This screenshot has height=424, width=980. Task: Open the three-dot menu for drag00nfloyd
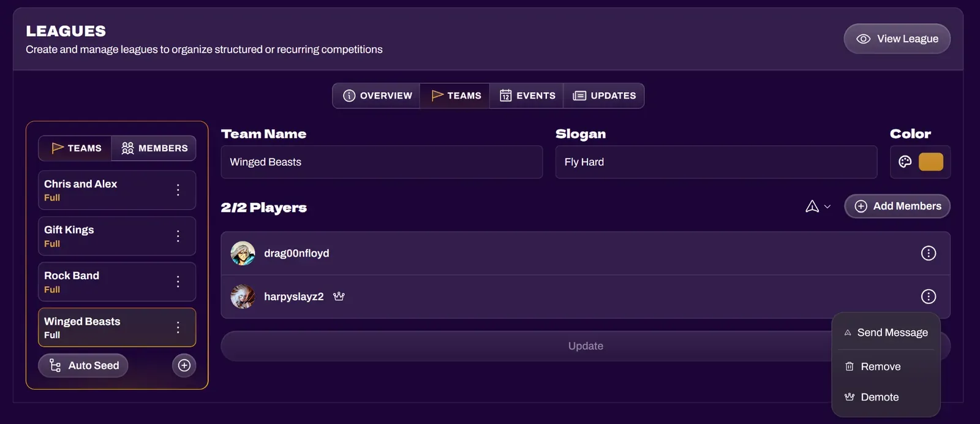click(x=928, y=252)
